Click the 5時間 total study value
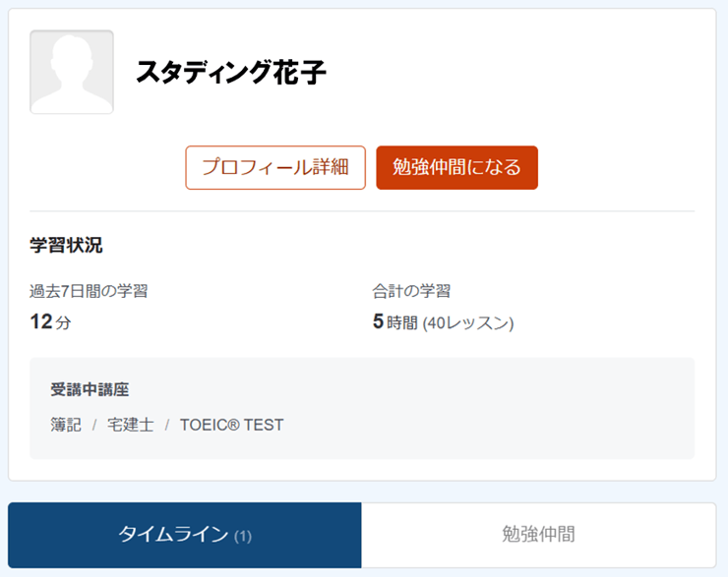Viewport: 728px width, 577px height. pos(395,321)
